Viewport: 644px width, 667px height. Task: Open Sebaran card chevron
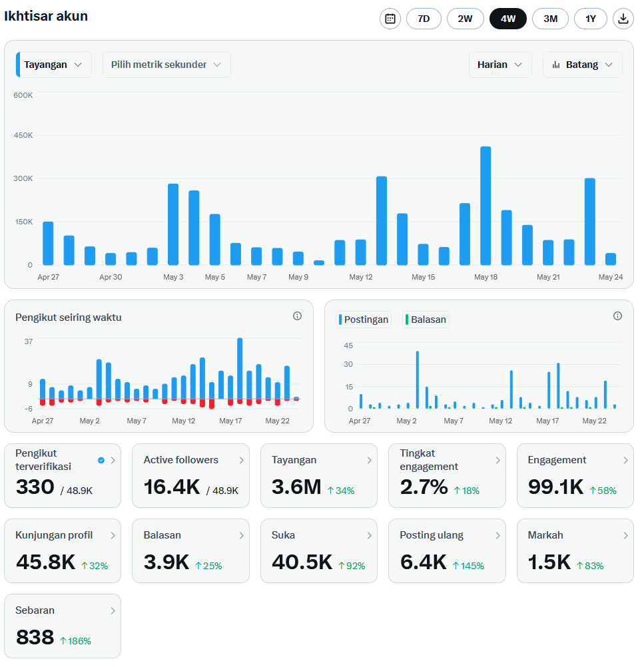coord(113,611)
